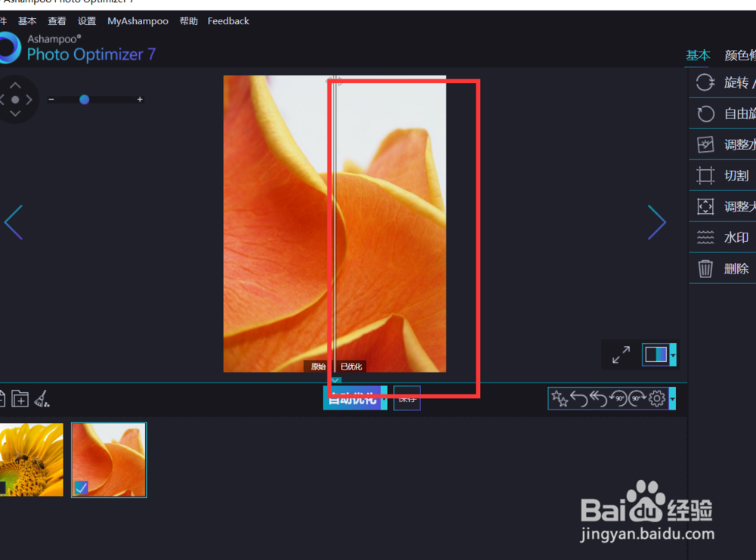Screen dimensions: 756x560
Task: Click the 原始 label on preview
Action: pos(318,367)
